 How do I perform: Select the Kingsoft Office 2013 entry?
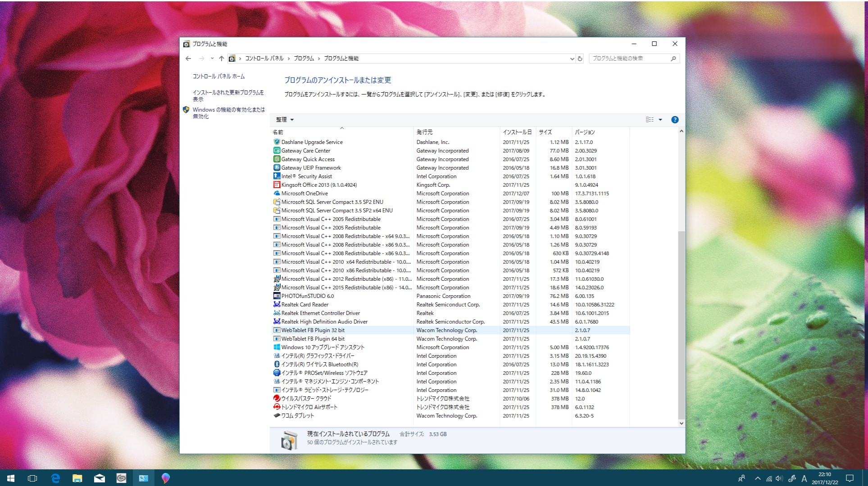319,185
